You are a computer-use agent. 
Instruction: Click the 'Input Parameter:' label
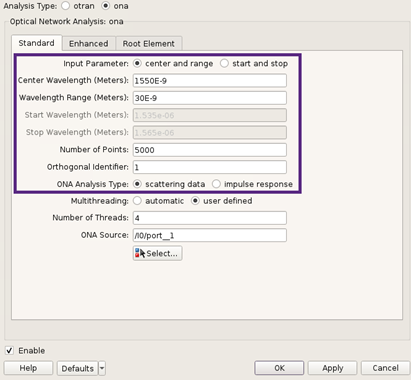point(96,64)
